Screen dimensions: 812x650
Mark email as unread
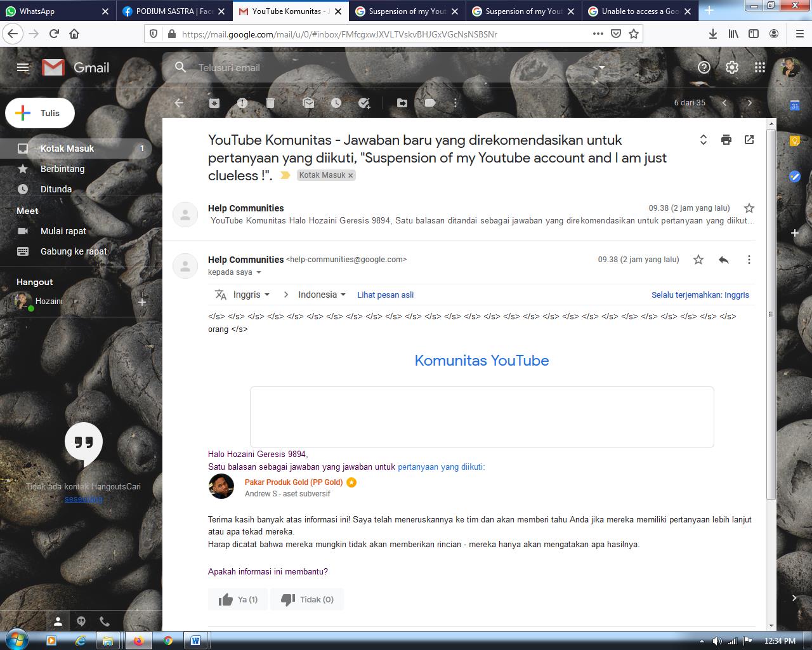click(308, 103)
